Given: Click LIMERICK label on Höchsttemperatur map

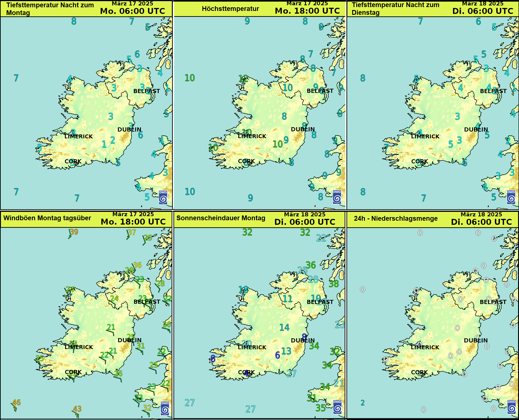Looking at the screenshot, I should point(252,136).
